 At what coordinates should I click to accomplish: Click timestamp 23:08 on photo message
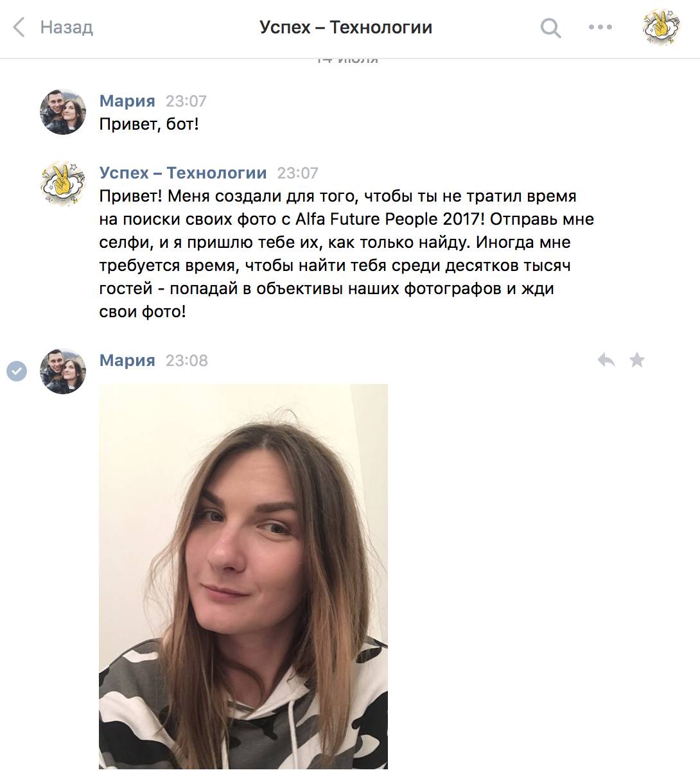click(x=187, y=360)
